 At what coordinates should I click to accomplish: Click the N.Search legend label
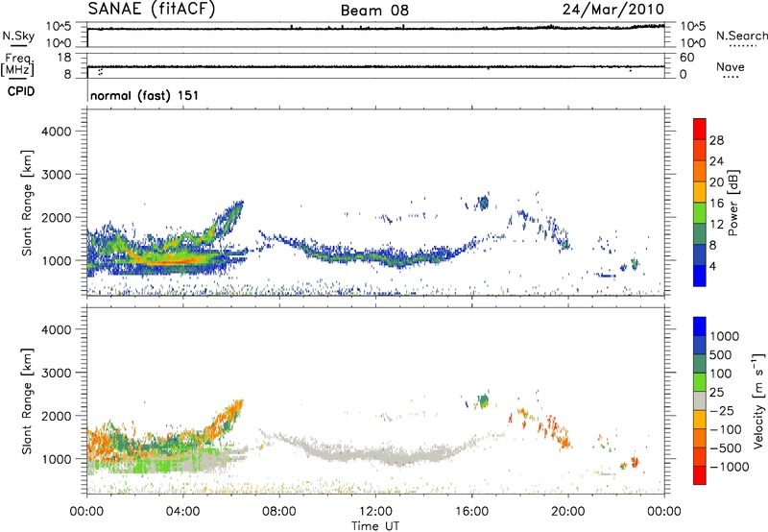tap(742, 36)
